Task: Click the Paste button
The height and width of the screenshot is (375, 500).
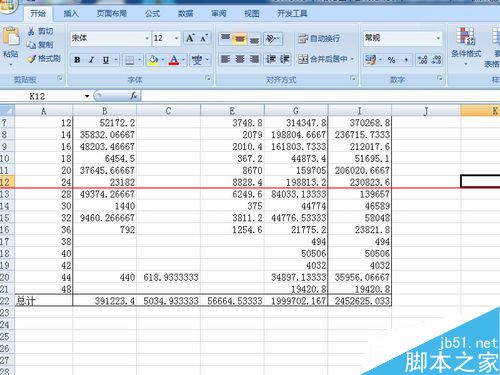Action: 11,46
